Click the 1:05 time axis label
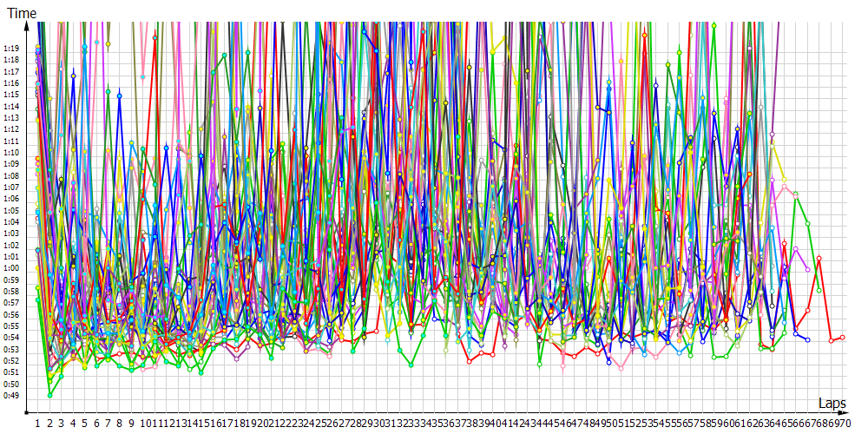Screen dimensions: 868x434 click(x=12, y=211)
